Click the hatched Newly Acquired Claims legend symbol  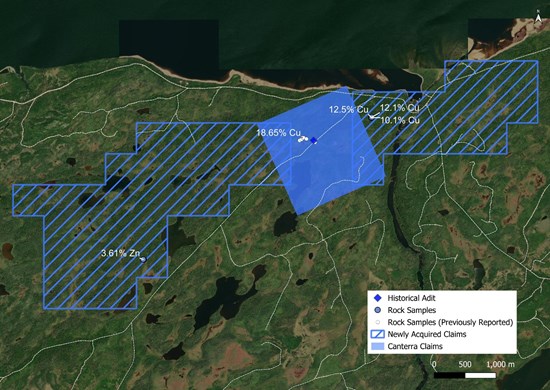point(377,334)
